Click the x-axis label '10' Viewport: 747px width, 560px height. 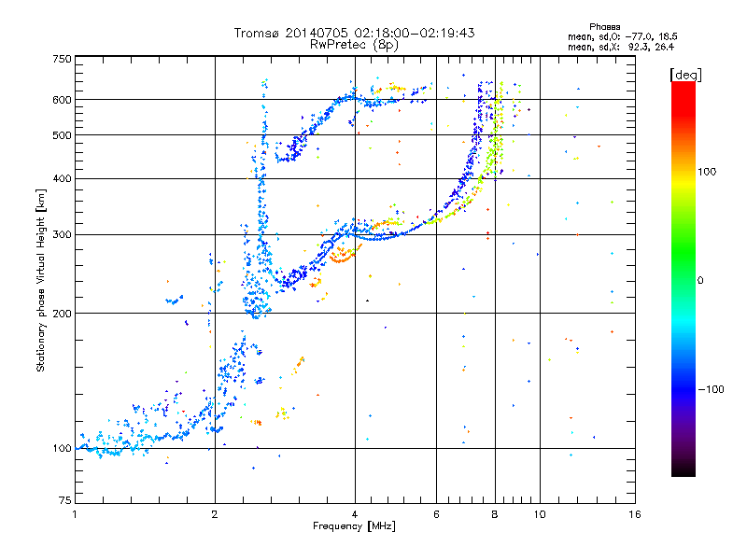(x=540, y=514)
